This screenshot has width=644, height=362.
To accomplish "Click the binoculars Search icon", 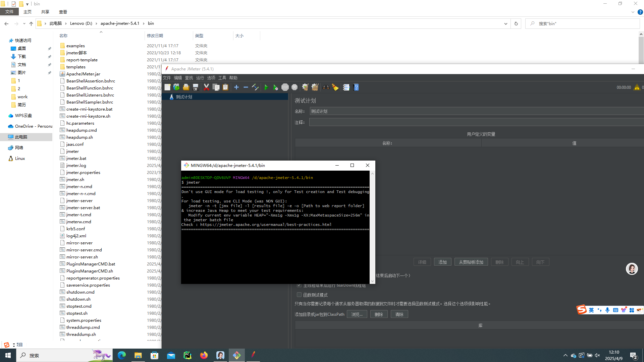I will tap(326, 87).
